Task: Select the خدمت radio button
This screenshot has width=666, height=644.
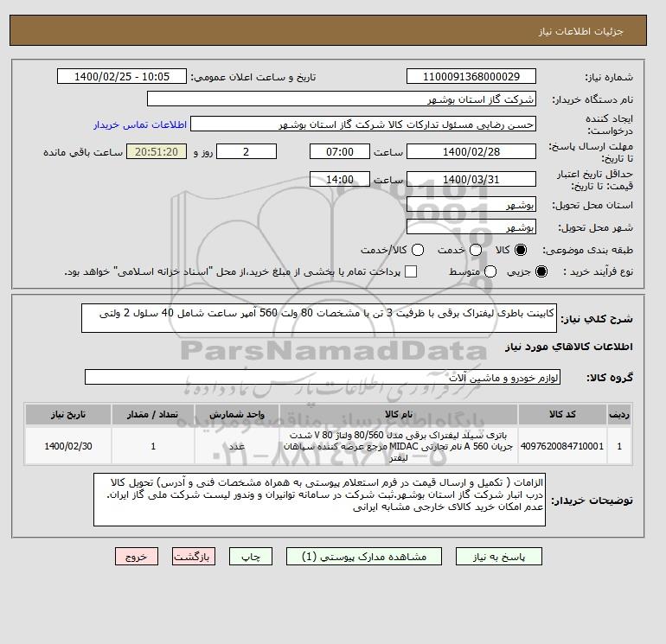Action: point(476,250)
